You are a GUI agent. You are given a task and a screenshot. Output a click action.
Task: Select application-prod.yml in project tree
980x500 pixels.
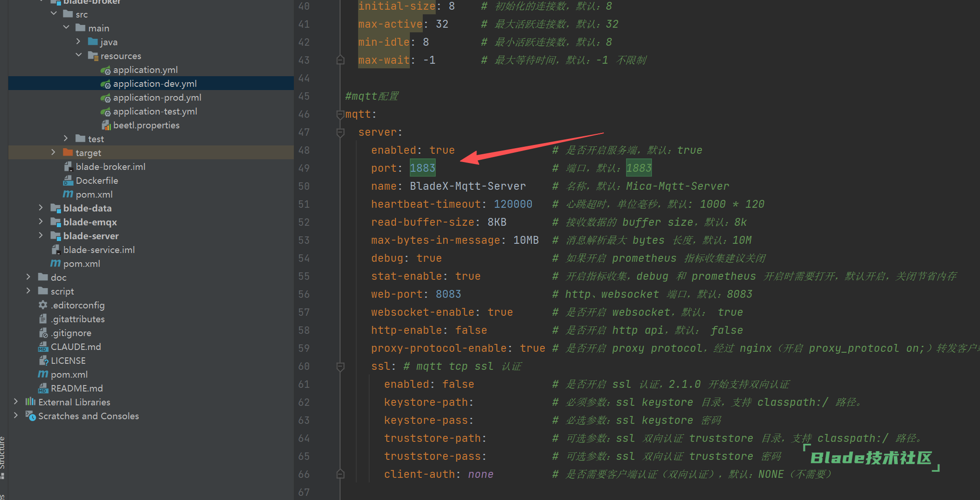tap(157, 98)
